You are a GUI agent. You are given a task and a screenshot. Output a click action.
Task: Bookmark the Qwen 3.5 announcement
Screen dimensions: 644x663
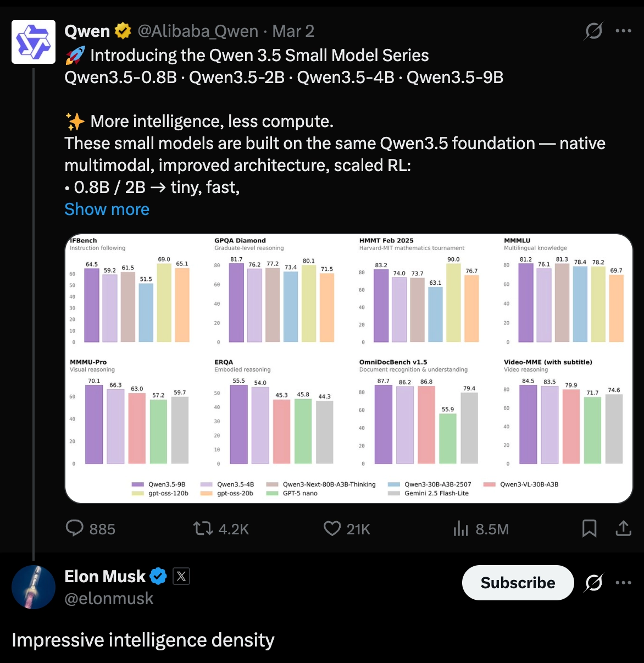(x=590, y=529)
